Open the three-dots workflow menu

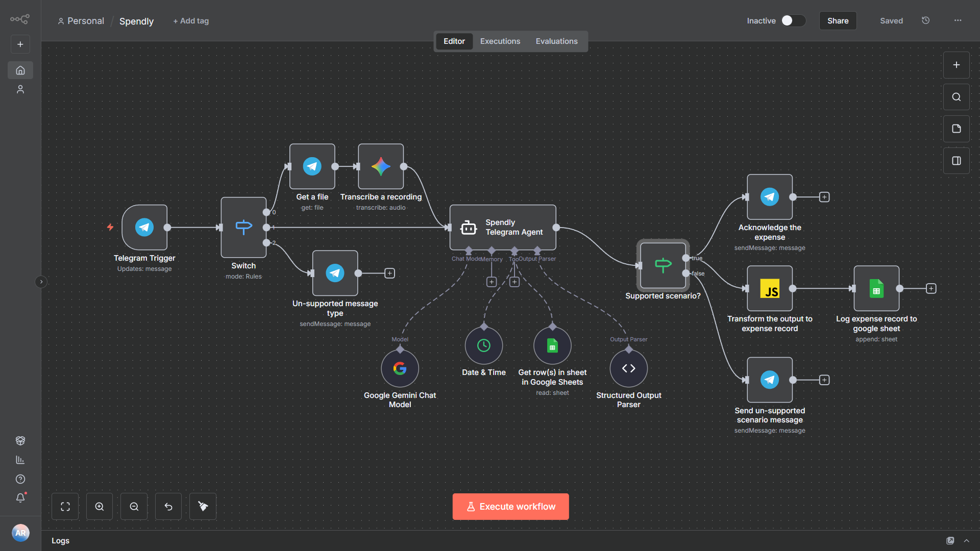coord(958,20)
